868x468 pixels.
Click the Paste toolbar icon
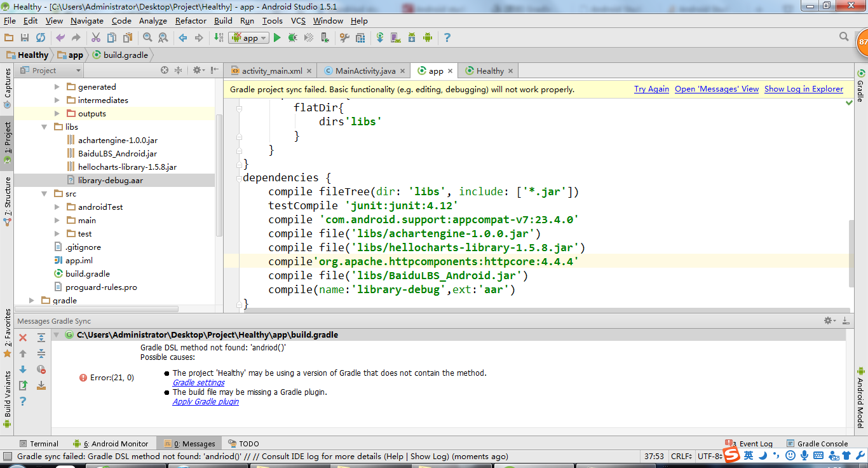[128, 38]
